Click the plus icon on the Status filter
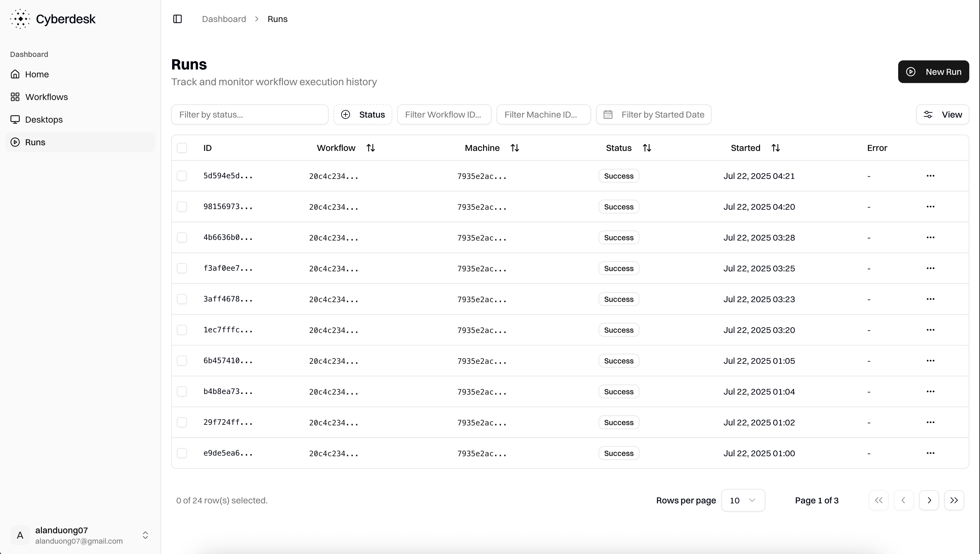The image size is (980, 554). click(x=346, y=114)
